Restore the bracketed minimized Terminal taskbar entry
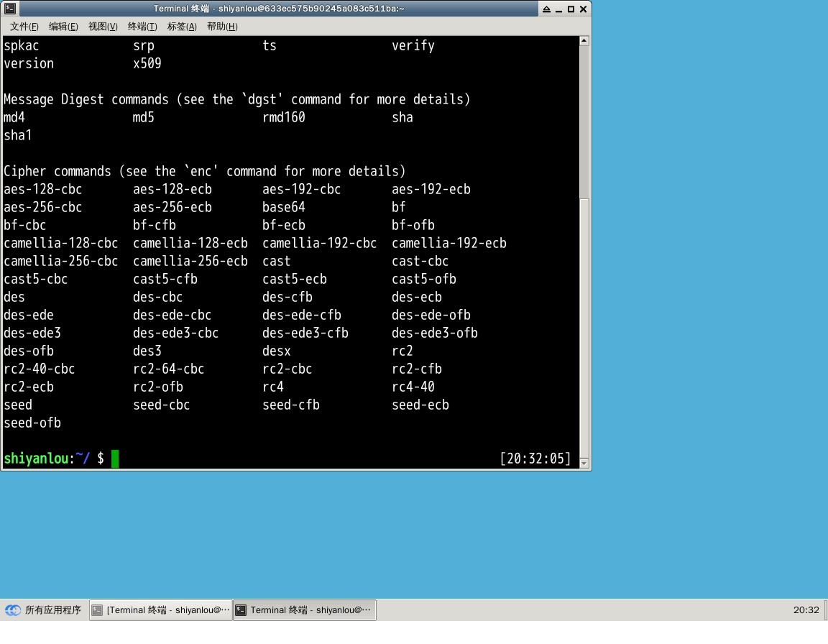Viewport: 828px width, 644px height. click(x=161, y=610)
